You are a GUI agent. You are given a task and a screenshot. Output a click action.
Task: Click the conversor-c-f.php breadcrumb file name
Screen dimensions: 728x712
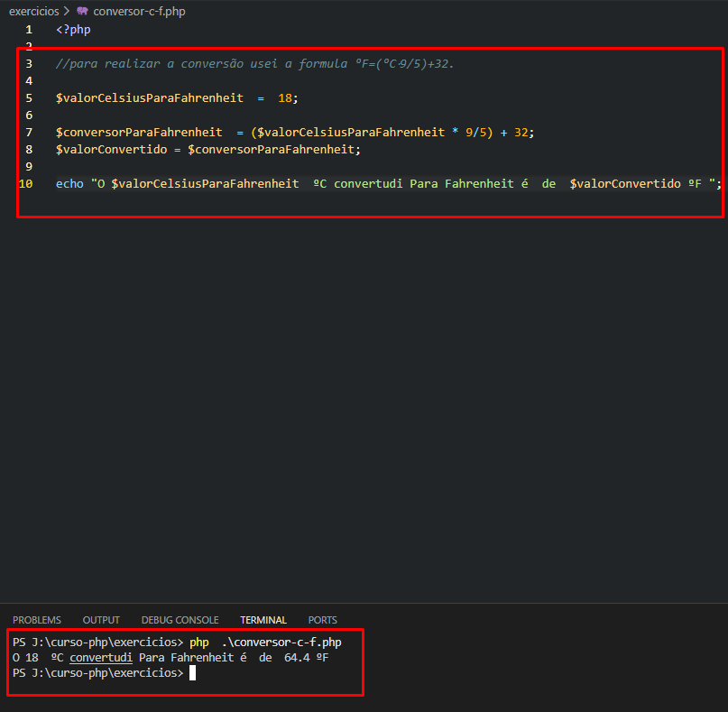tap(139, 11)
